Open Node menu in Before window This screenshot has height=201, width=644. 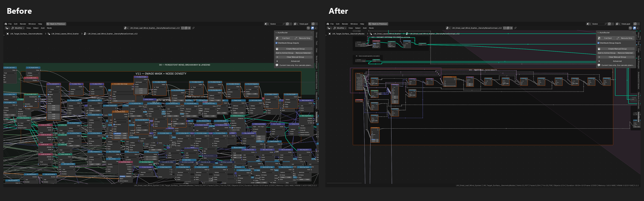click(x=49, y=28)
